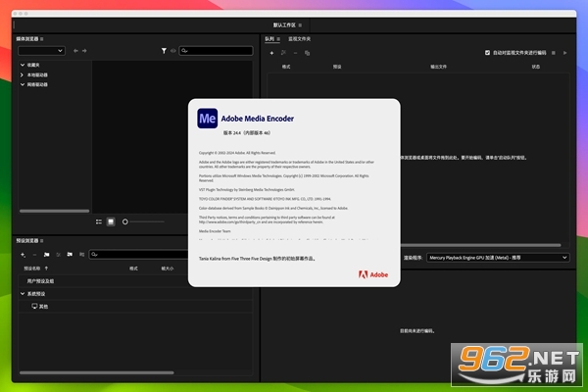The width and height of the screenshot is (588, 392).
Task: Click the 预设 column header in Queue
Action: [337, 67]
